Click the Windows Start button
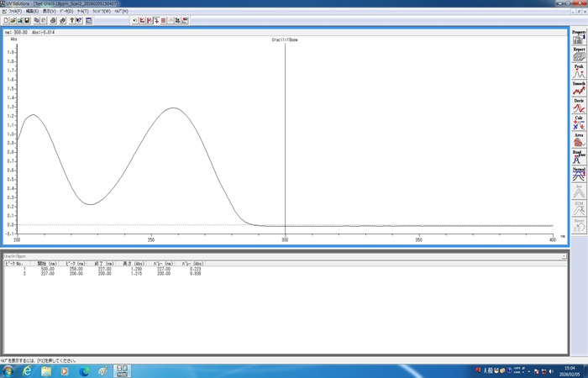The width and height of the screenshot is (588, 378). pos(7,370)
